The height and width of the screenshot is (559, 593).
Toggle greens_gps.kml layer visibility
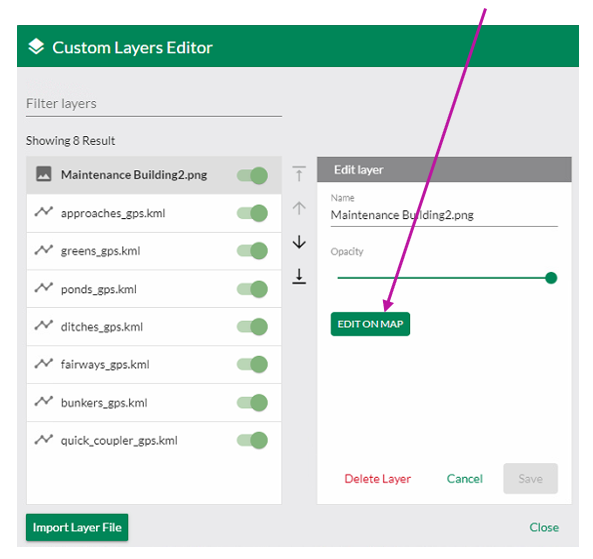coord(252,251)
